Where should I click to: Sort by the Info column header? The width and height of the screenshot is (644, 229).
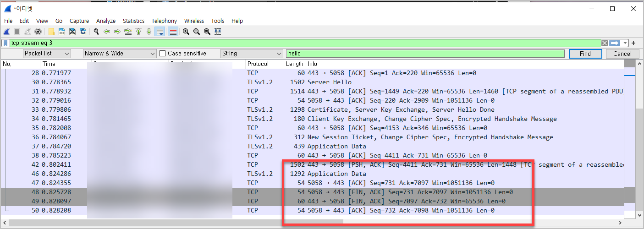(465, 64)
